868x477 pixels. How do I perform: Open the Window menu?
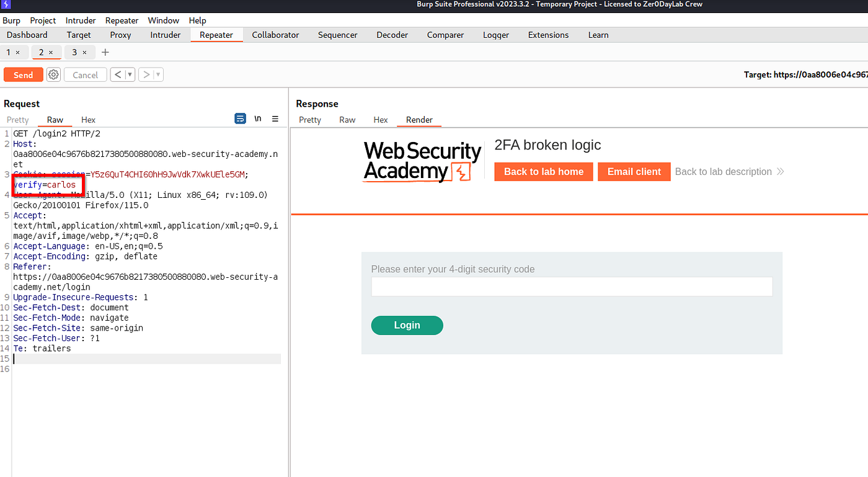point(164,20)
